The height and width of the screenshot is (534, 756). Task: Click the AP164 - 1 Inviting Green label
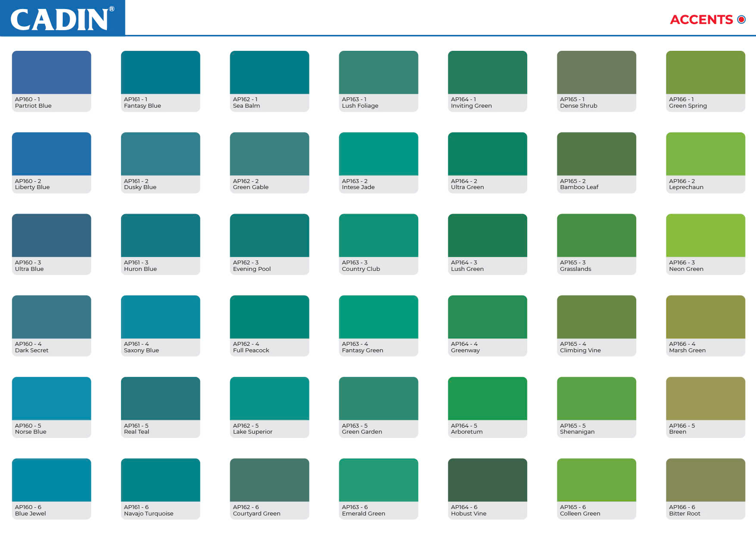(471, 102)
